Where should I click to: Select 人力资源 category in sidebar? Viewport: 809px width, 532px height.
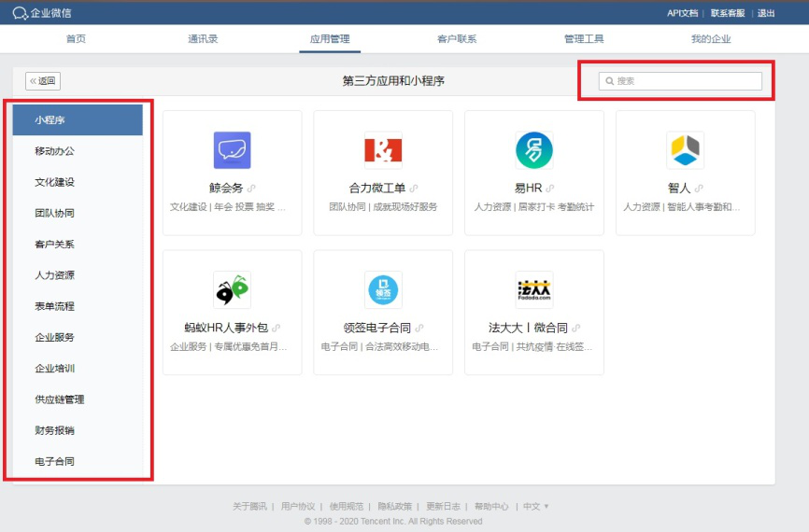pos(55,275)
